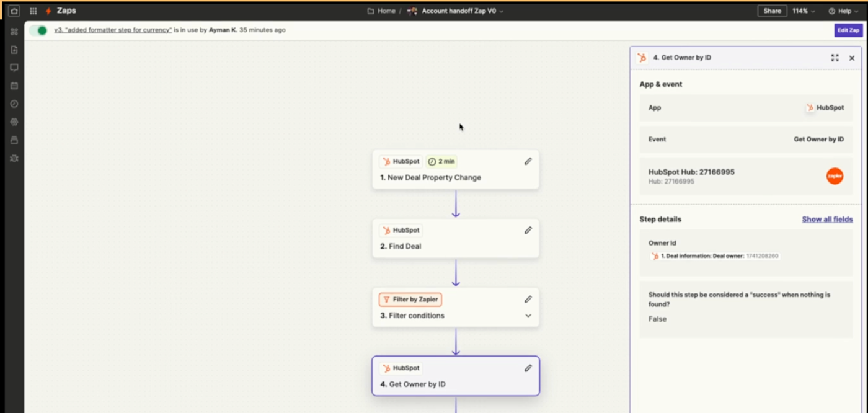Click the Zapier avatar on HubSpot Hub row
This screenshot has height=413, width=868.
coord(835,176)
